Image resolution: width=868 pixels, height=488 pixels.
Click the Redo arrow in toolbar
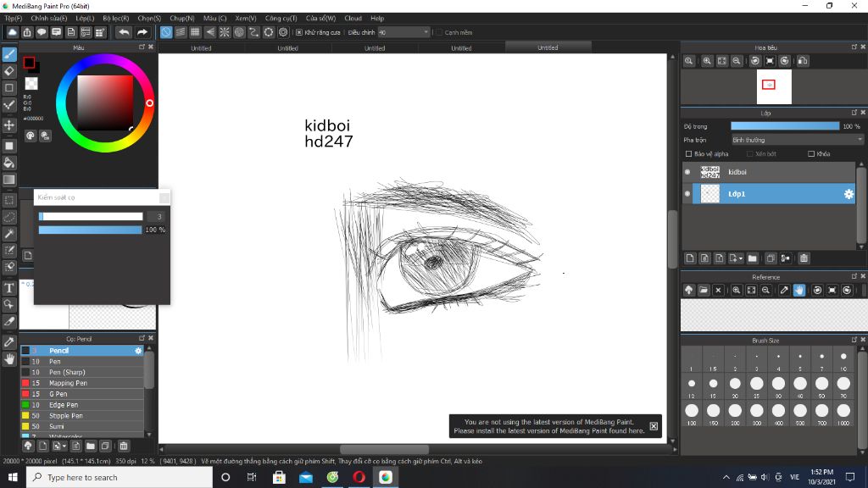[142, 33]
